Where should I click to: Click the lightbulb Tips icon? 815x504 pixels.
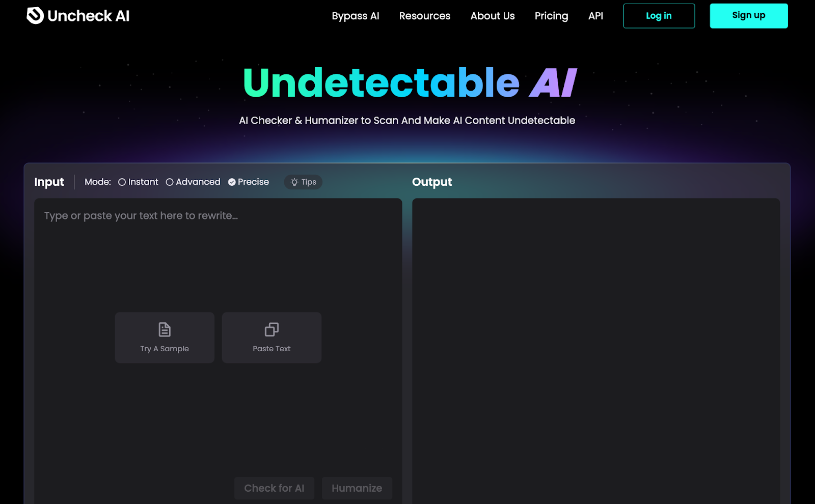click(x=294, y=182)
